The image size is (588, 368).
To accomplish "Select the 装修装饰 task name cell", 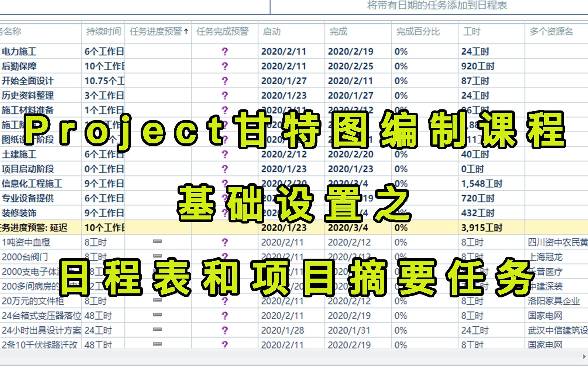I will point(41,213).
